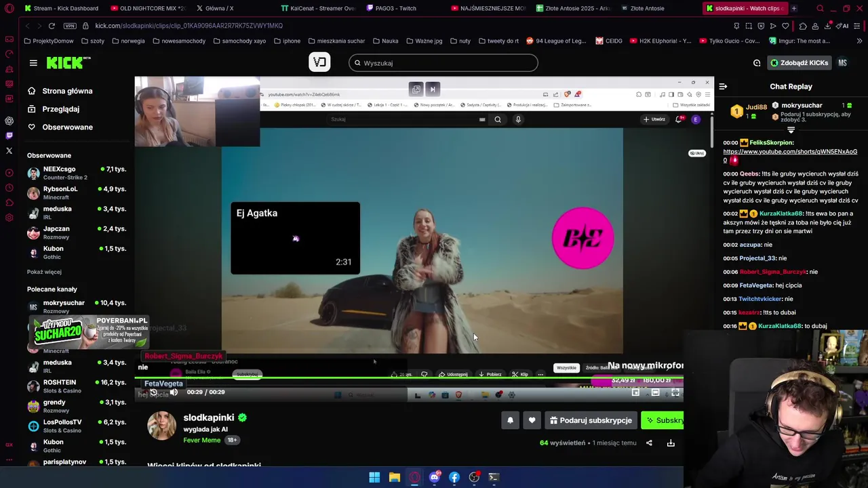Click Podaruj subskrypcje button

pos(591,420)
